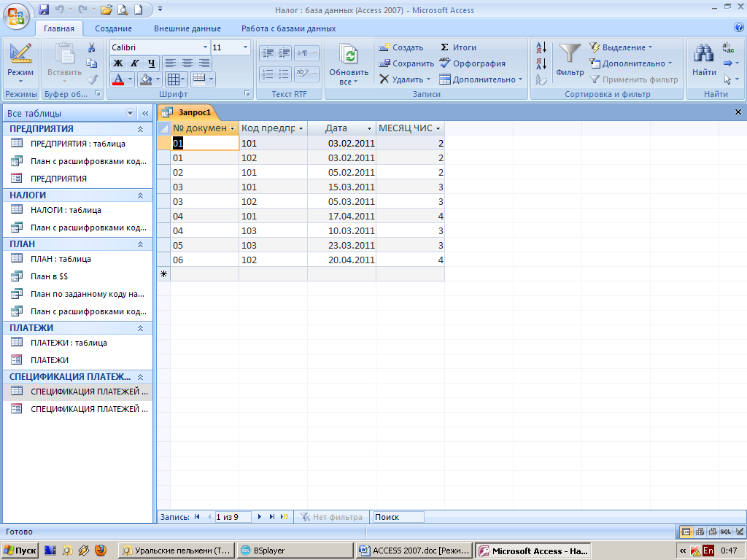Click the Print Preview icon in quick access toolbar
Screen dimensions: 747x560
point(123,9)
